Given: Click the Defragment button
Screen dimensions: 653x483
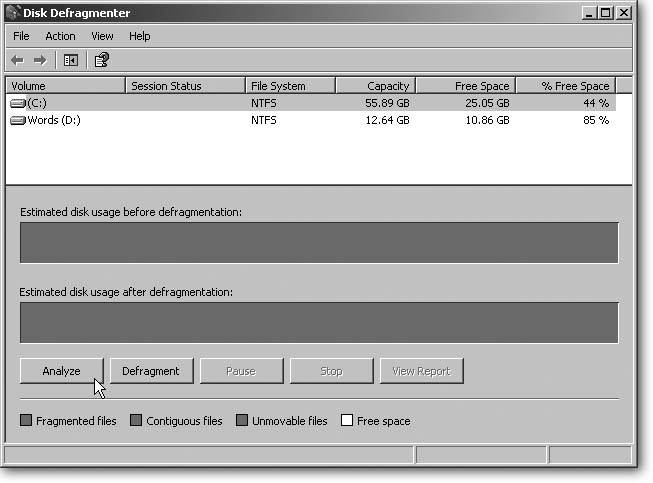Looking at the screenshot, I should click(x=152, y=371).
